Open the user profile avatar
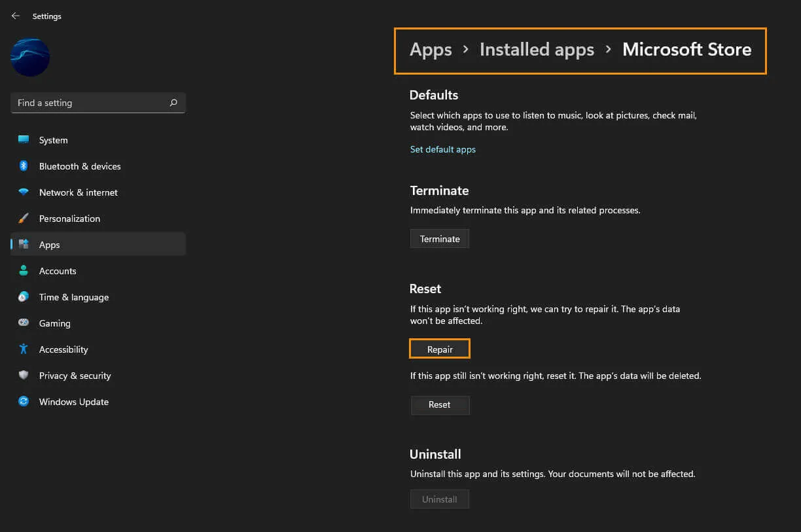 [30, 57]
